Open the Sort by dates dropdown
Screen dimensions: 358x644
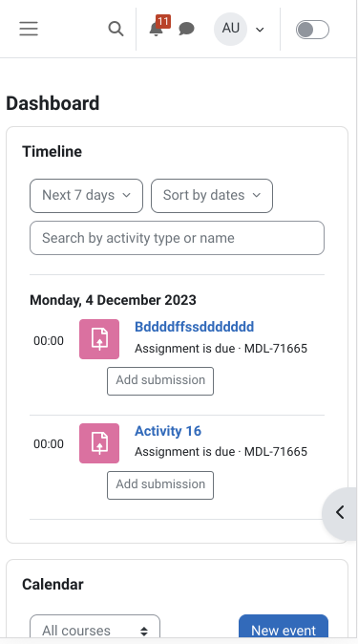pos(212,196)
